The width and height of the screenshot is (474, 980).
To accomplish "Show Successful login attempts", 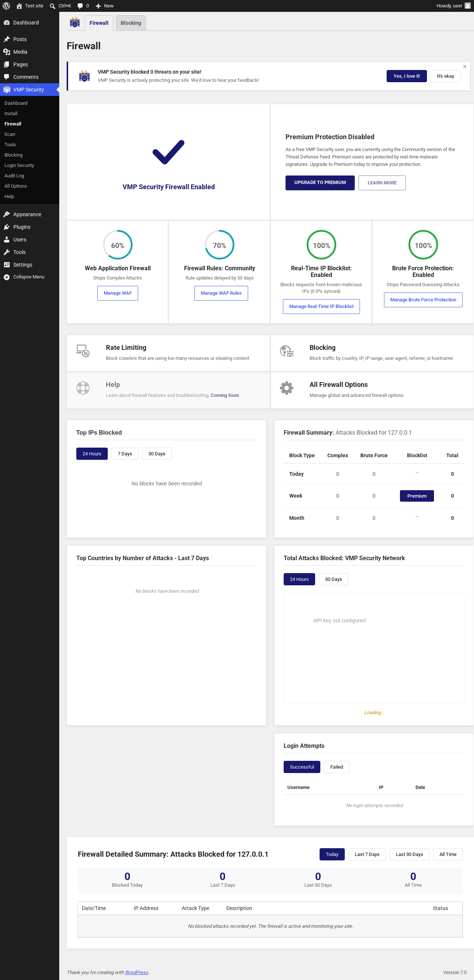I will pos(302,767).
